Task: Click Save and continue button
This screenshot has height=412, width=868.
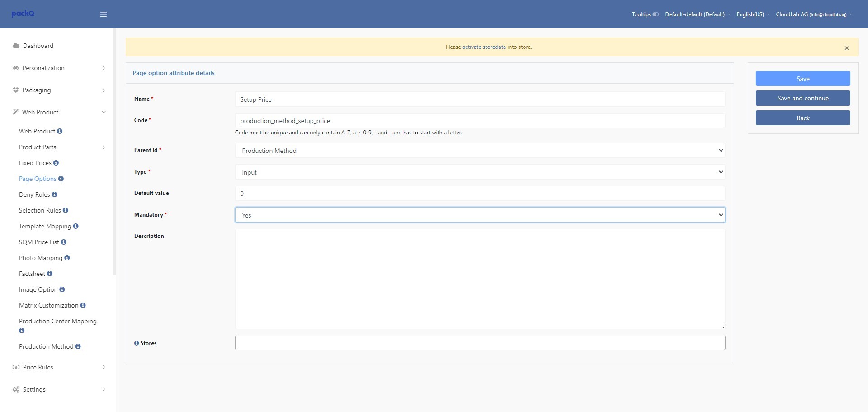Action: click(803, 98)
